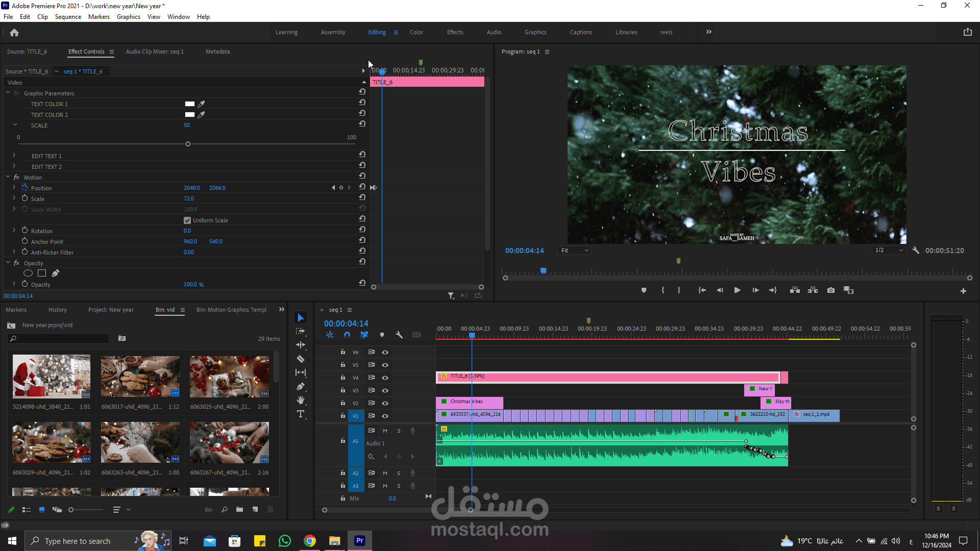Create 4-point polygon mask under Opacity

42,273
